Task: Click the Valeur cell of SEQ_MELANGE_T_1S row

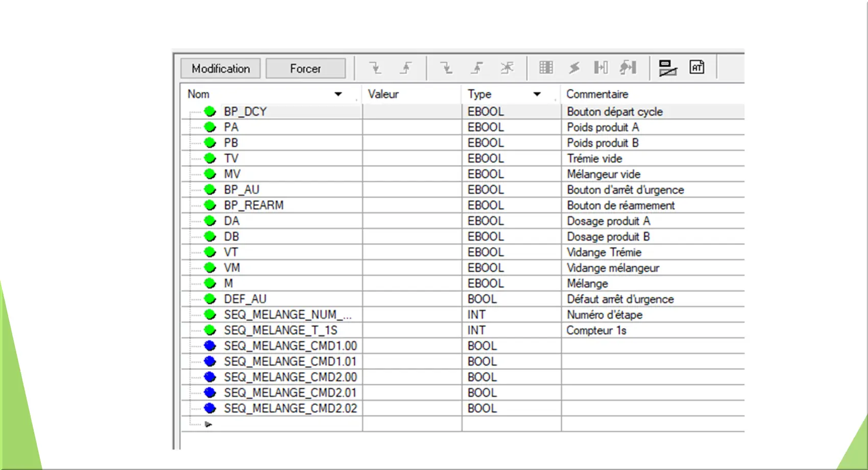Action: 412,330
